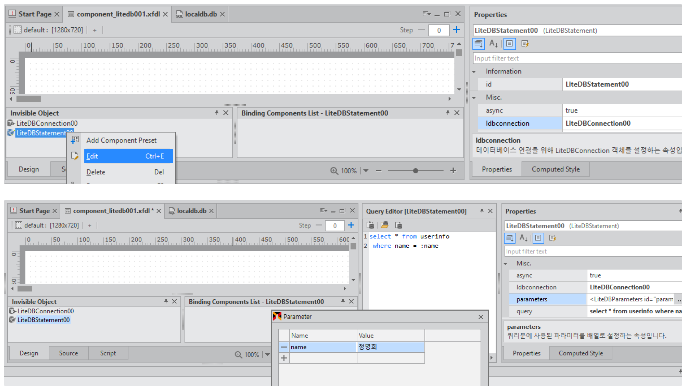The height and width of the screenshot is (390, 686).
Task: Open Computed Style tab in lower screenshot
Action: tap(581, 353)
